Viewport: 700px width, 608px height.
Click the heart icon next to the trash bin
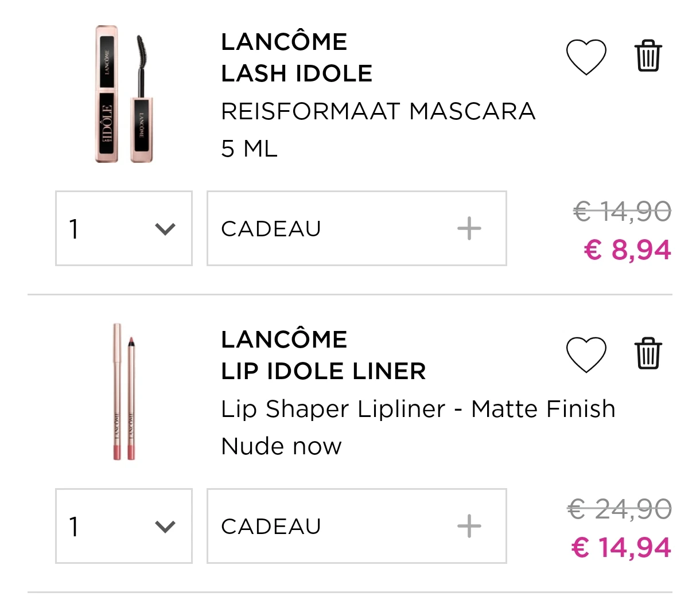coord(586,56)
